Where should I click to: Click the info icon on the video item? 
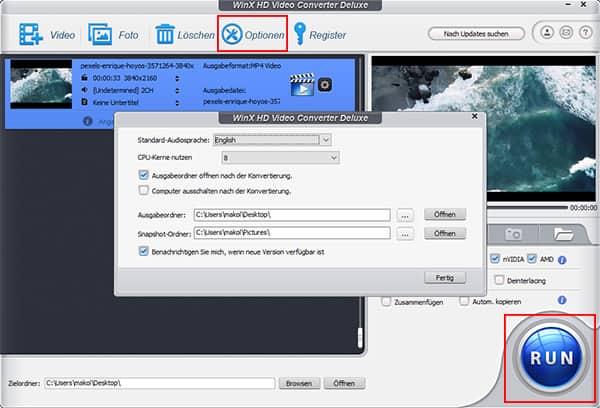point(88,121)
